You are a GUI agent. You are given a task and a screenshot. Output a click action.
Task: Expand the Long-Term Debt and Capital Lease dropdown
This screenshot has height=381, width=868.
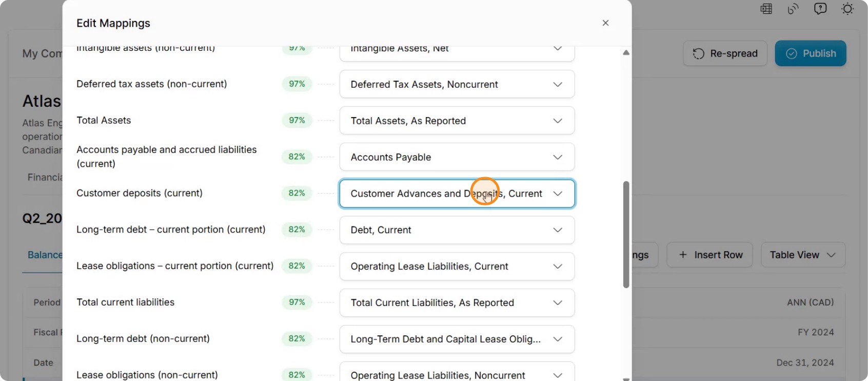(457, 339)
